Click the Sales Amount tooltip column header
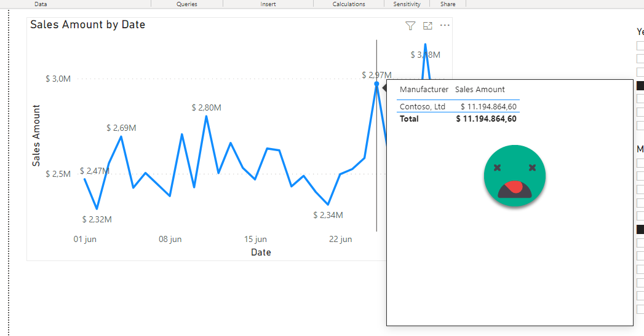 (x=480, y=90)
